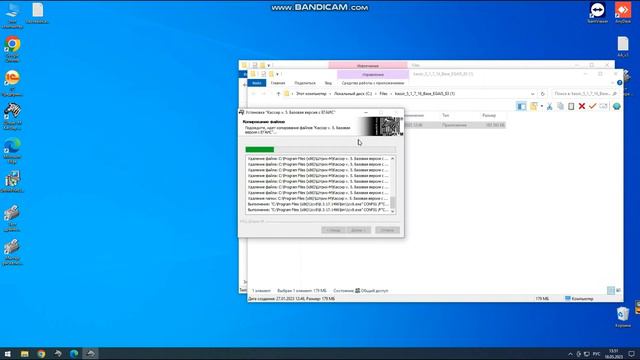
Task: Click РУС language indicator in tray
Action: pyautogui.click(x=596, y=354)
